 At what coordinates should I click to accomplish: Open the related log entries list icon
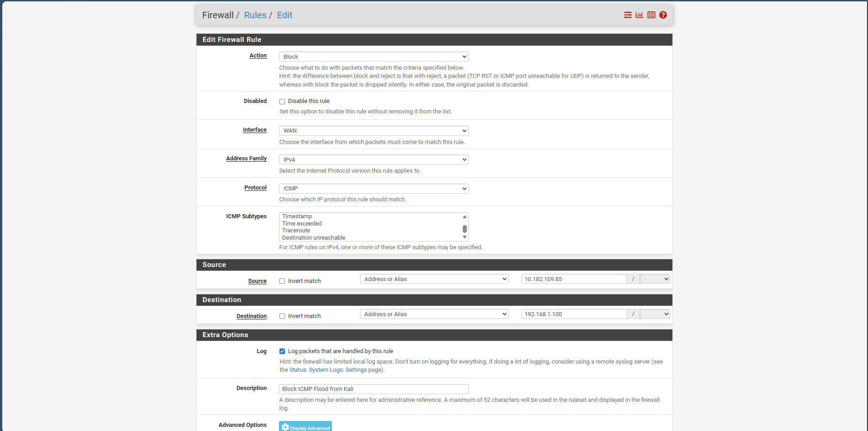[x=651, y=15]
